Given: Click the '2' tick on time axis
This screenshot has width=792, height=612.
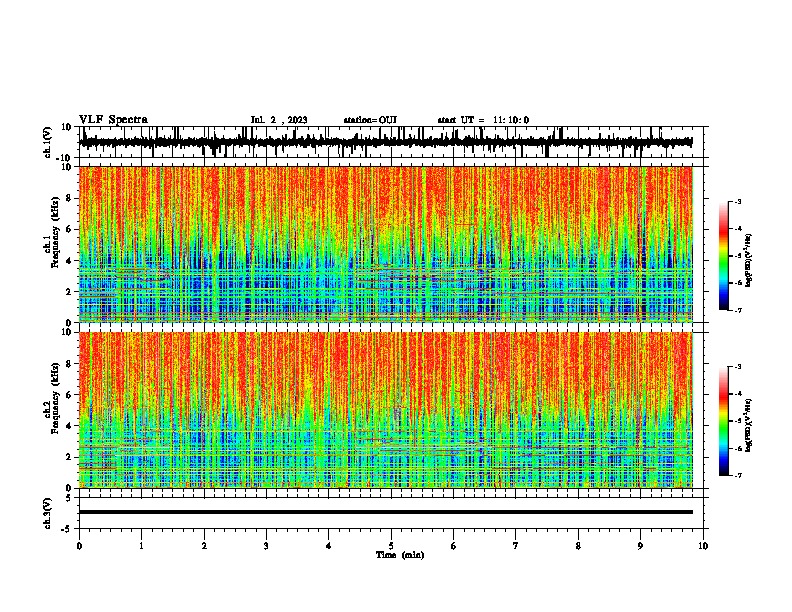Looking at the screenshot, I should 204,546.
